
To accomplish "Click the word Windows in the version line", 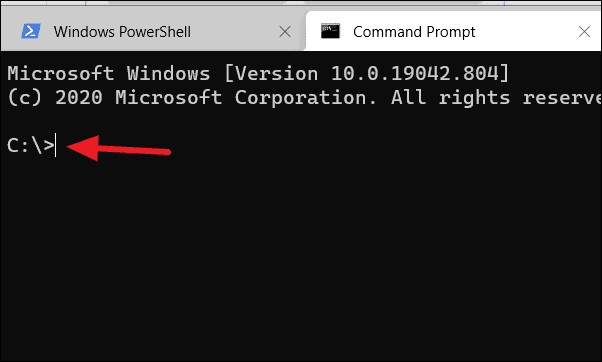I will (169, 73).
